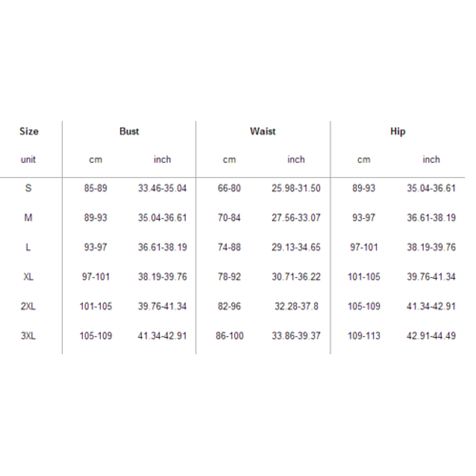Click hip cm value 109-113

(364, 336)
